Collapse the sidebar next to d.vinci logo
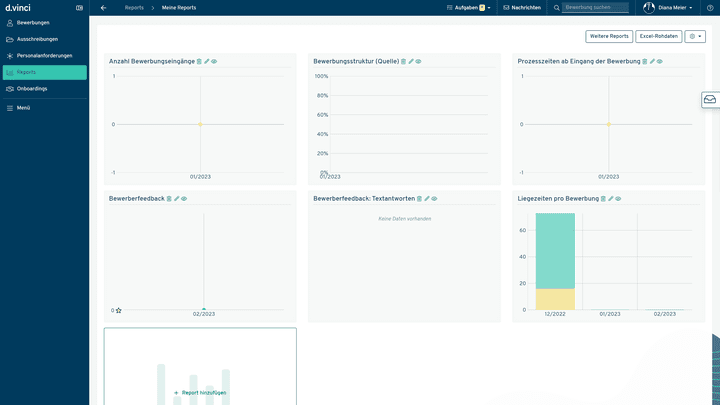This screenshot has width=720, height=405. click(79, 7)
